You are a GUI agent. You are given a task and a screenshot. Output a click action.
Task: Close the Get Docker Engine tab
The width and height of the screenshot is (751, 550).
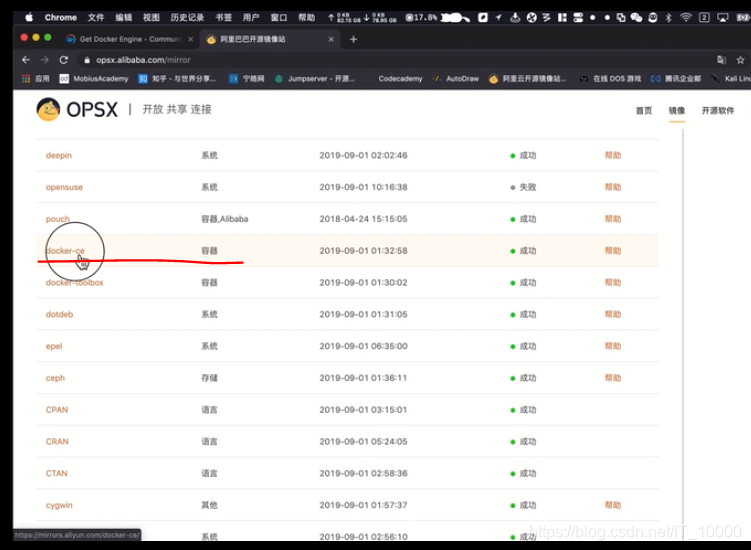pos(191,39)
